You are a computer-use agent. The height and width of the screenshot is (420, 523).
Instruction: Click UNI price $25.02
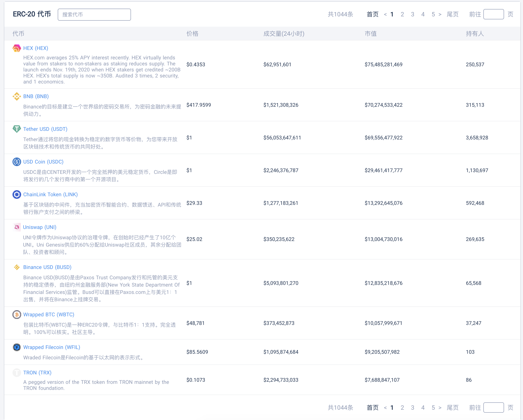(x=194, y=239)
